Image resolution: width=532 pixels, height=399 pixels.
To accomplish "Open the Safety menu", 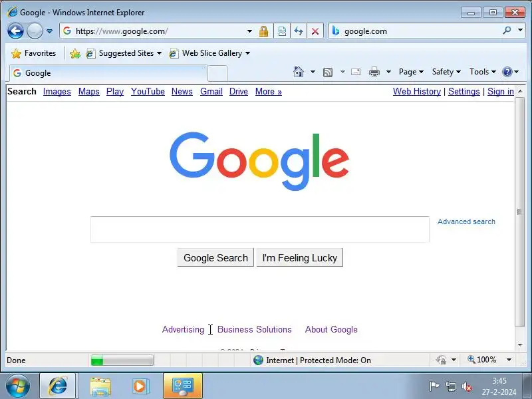I will click(446, 72).
